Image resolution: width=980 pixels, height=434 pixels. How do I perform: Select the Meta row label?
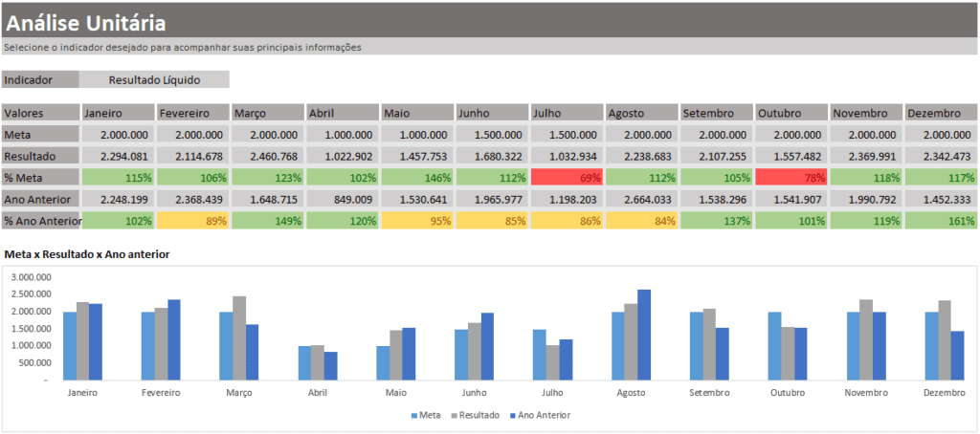(x=40, y=134)
